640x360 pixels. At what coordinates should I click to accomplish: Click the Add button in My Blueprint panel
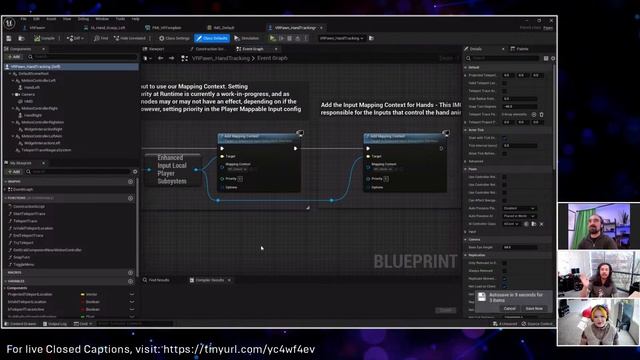click(x=14, y=172)
